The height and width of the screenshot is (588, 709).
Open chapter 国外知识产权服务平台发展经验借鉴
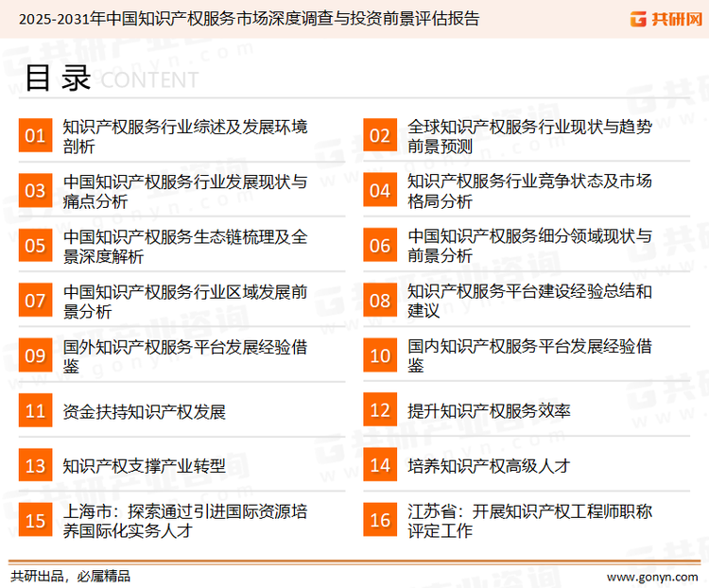point(185,356)
